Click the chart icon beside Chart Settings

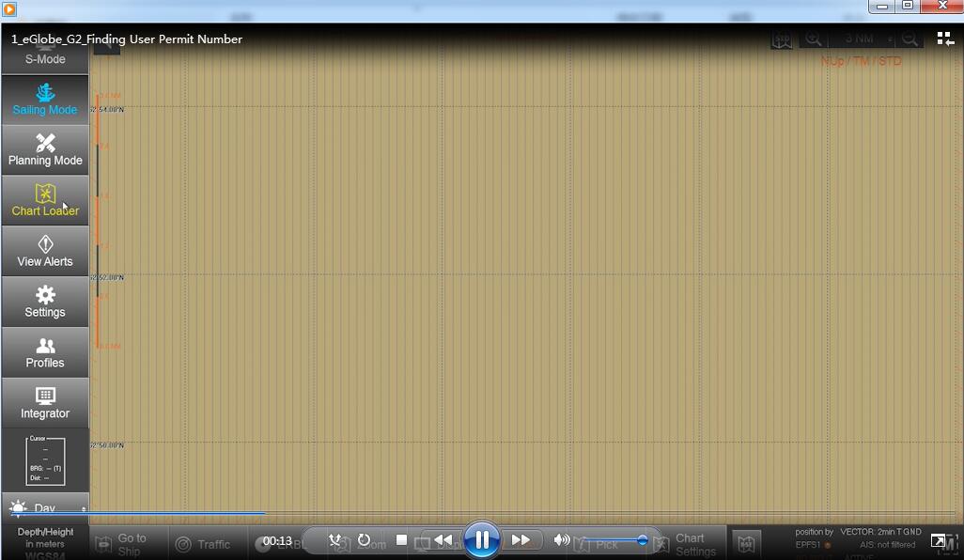point(746,544)
